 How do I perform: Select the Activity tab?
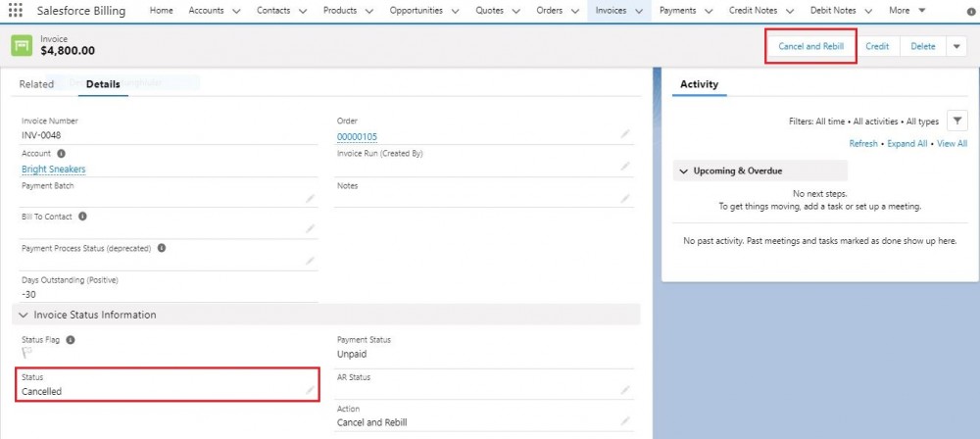700,84
